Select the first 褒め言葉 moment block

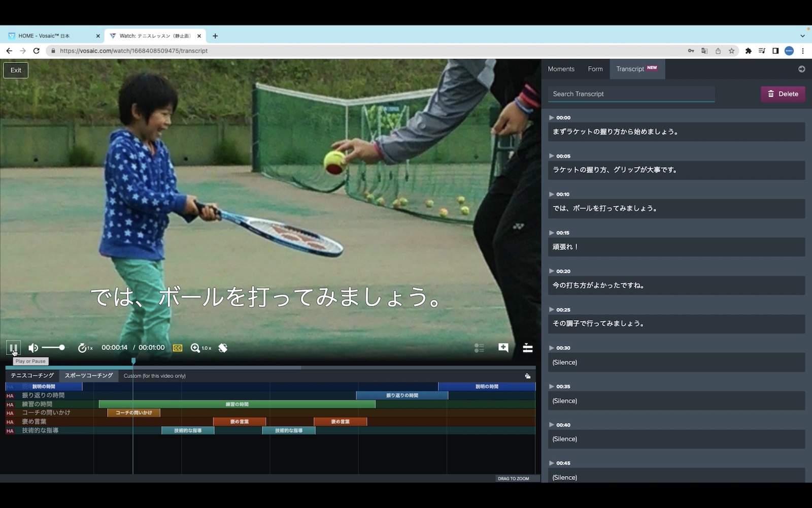pyautogui.click(x=240, y=422)
